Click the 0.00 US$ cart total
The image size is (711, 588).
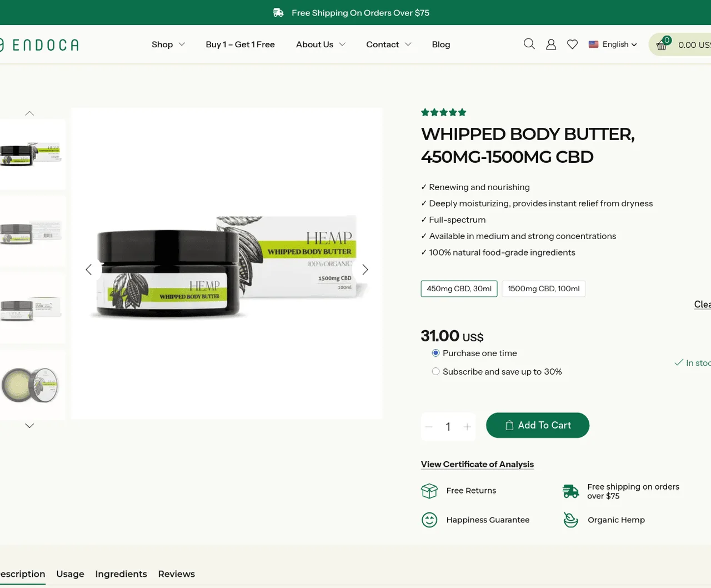(x=694, y=45)
